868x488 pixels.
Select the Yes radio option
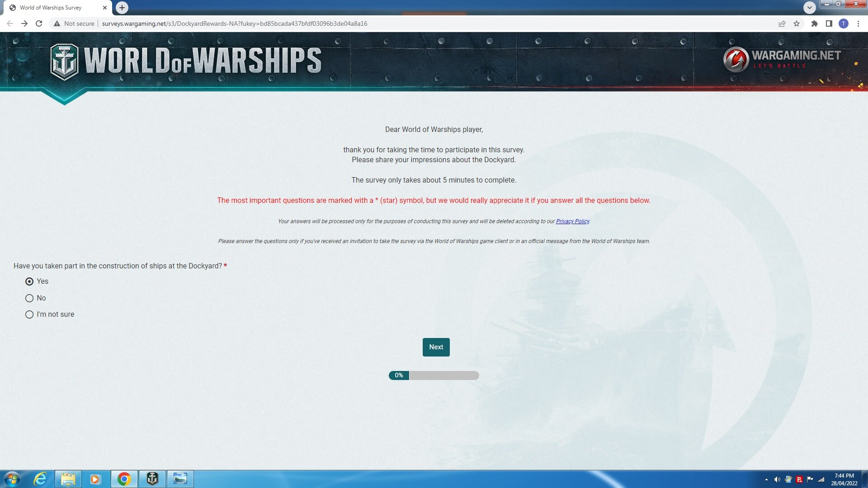pyautogui.click(x=29, y=282)
